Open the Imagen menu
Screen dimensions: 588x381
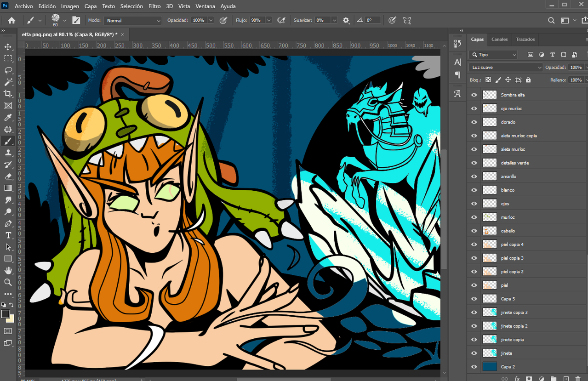click(x=70, y=6)
